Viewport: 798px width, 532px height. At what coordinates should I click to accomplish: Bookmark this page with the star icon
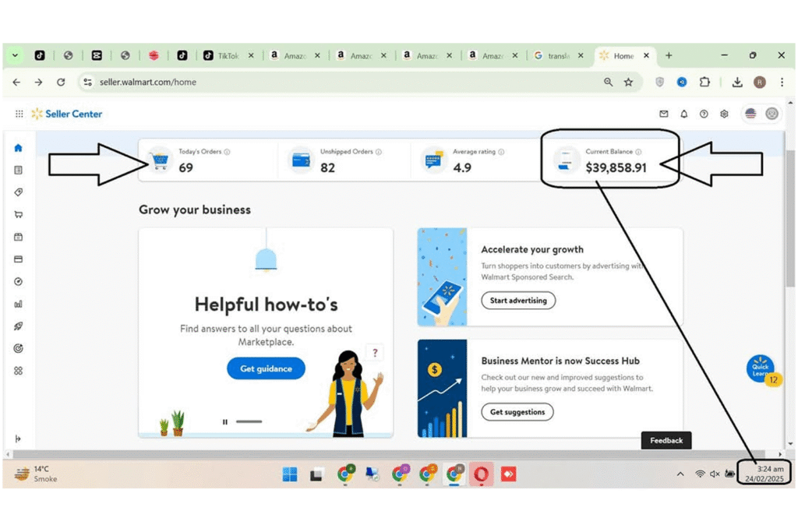pyautogui.click(x=629, y=82)
